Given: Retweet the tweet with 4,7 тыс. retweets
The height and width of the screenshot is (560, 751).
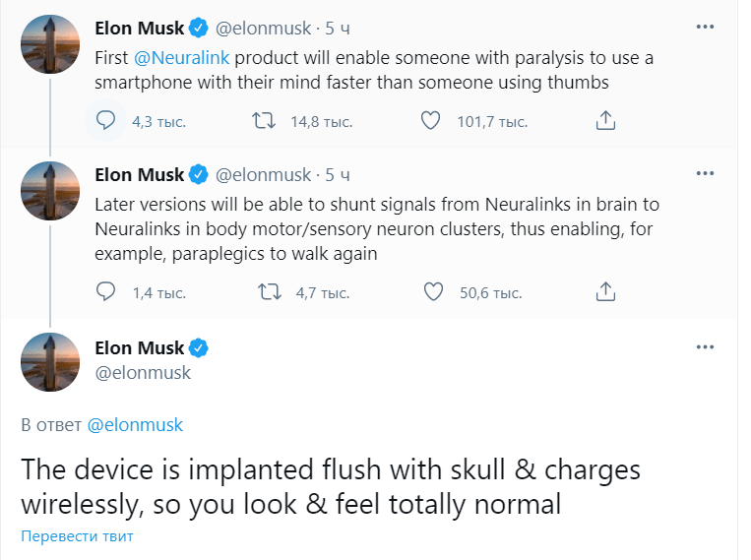Looking at the screenshot, I should [x=265, y=292].
